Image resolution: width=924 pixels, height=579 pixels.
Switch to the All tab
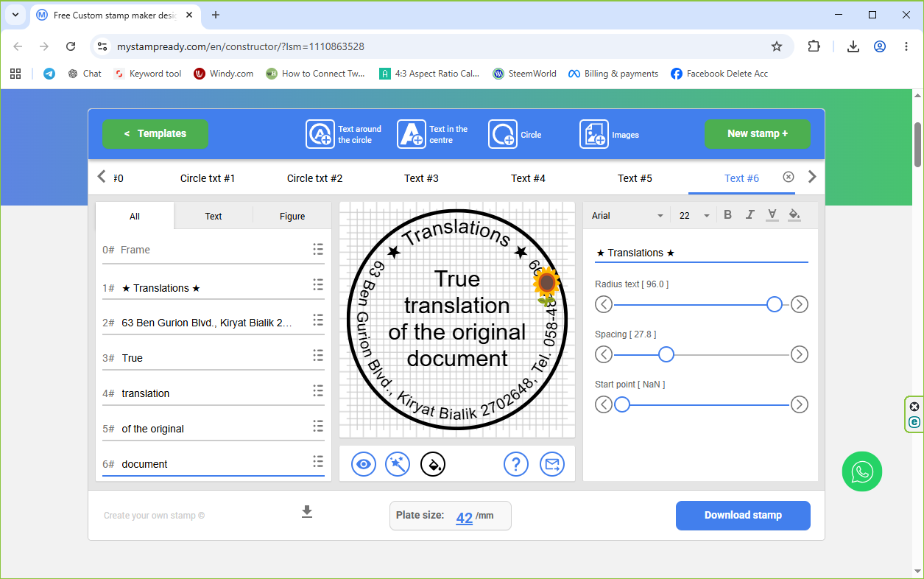pos(135,217)
